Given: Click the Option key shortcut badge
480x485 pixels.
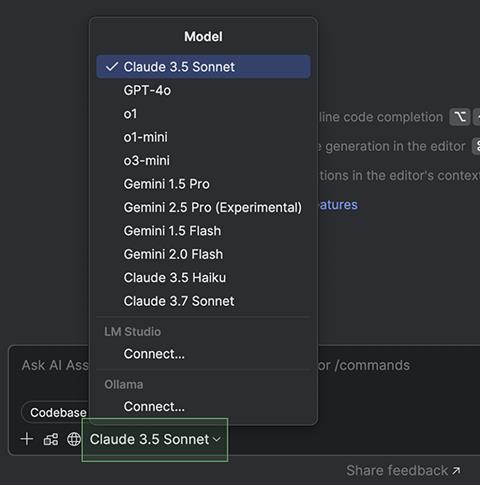Looking at the screenshot, I should [460, 117].
